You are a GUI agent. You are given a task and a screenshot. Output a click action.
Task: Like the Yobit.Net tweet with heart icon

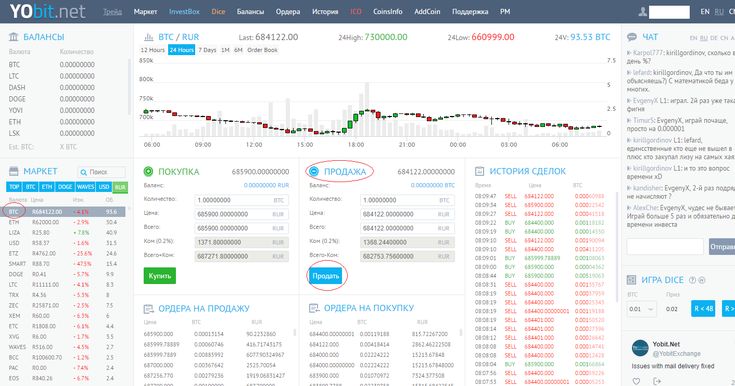636,381
